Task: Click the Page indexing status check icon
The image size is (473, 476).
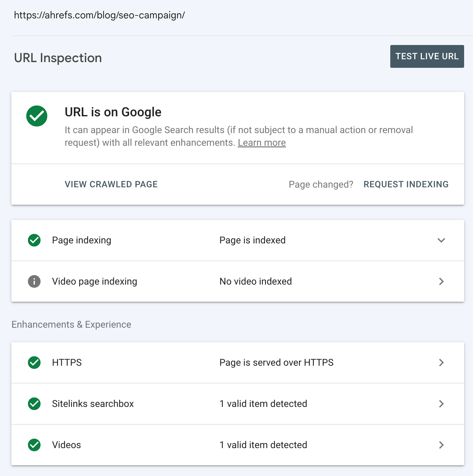Action: click(x=34, y=240)
